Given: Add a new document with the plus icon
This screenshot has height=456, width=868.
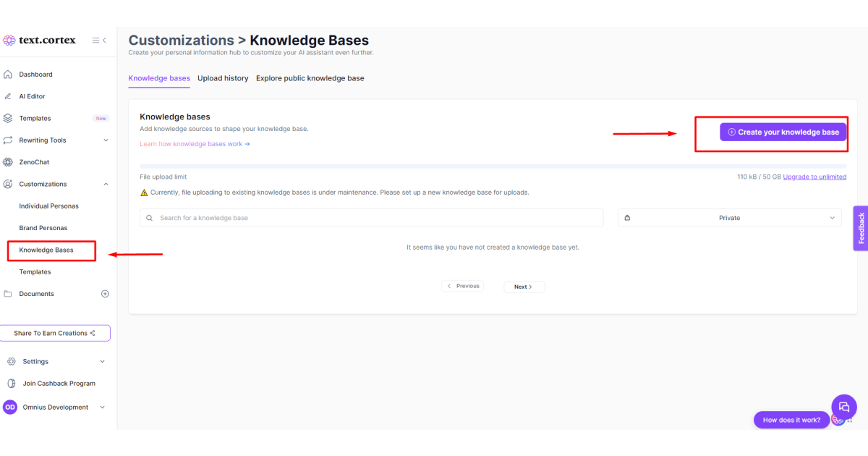Looking at the screenshot, I should click(105, 294).
